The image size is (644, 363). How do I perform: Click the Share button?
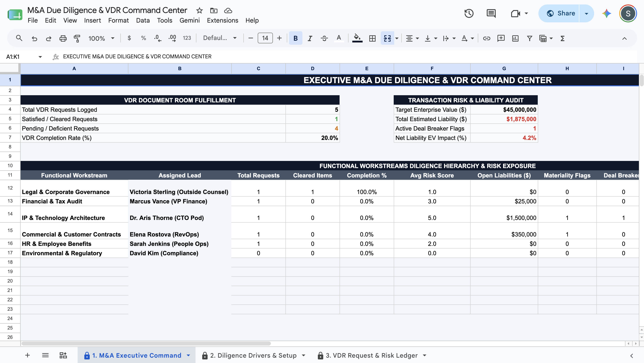[x=561, y=13]
